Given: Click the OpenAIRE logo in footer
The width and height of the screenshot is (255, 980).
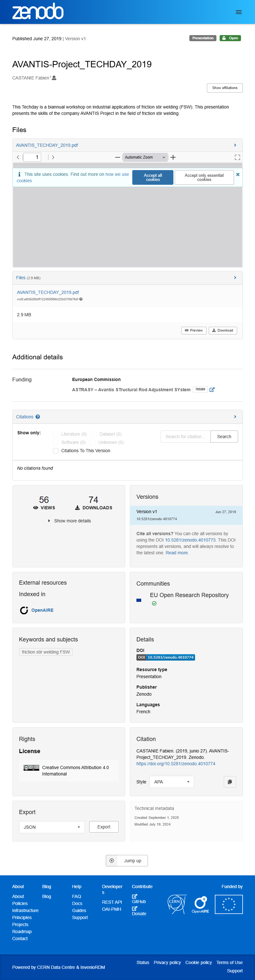Looking at the screenshot, I should click(x=200, y=904).
